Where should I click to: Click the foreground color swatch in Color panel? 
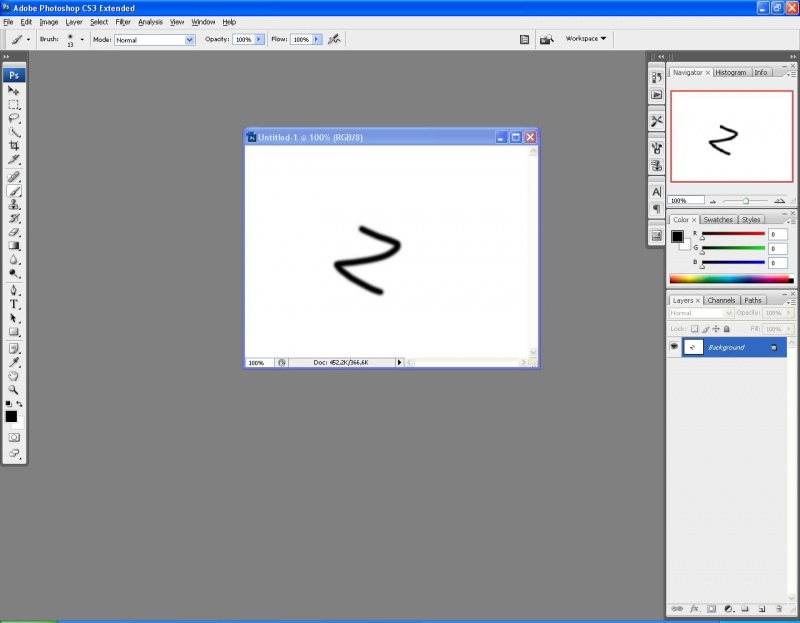[x=677, y=236]
